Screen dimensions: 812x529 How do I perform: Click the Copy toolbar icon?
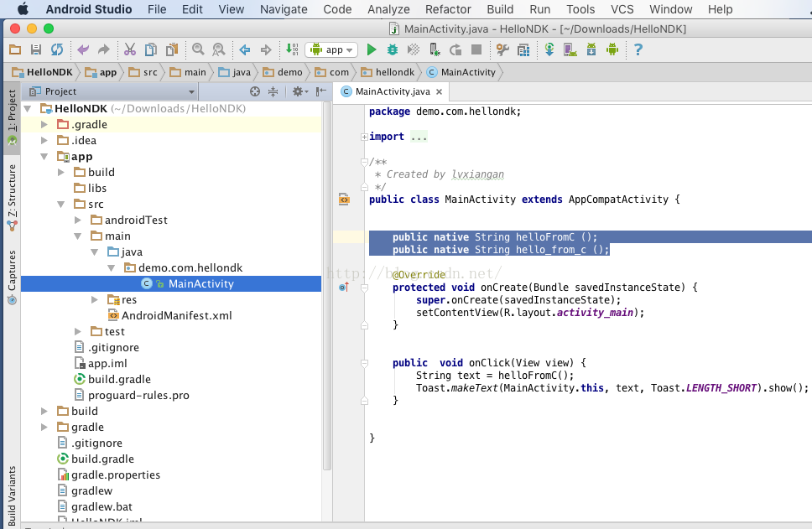pos(151,49)
